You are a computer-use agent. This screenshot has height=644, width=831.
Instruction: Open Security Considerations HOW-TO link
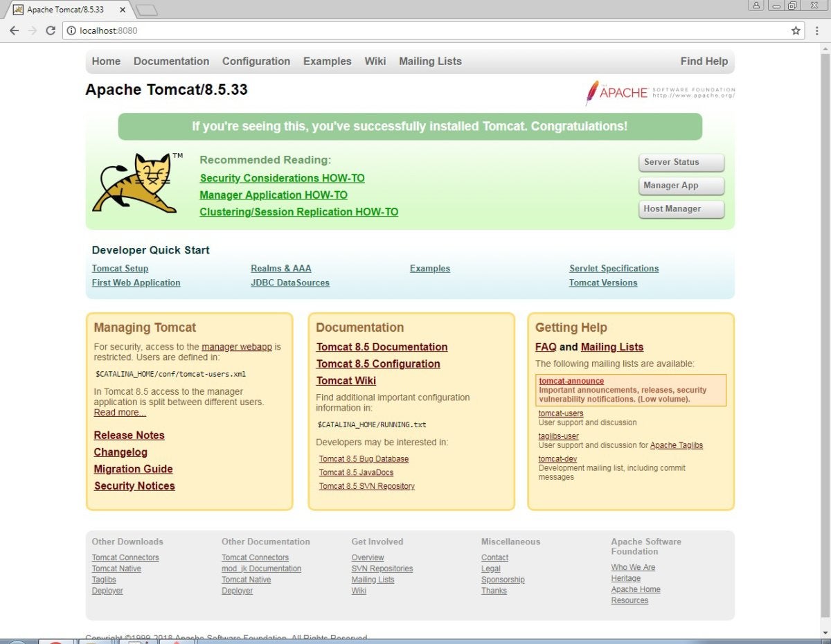click(x=282, y=178)
